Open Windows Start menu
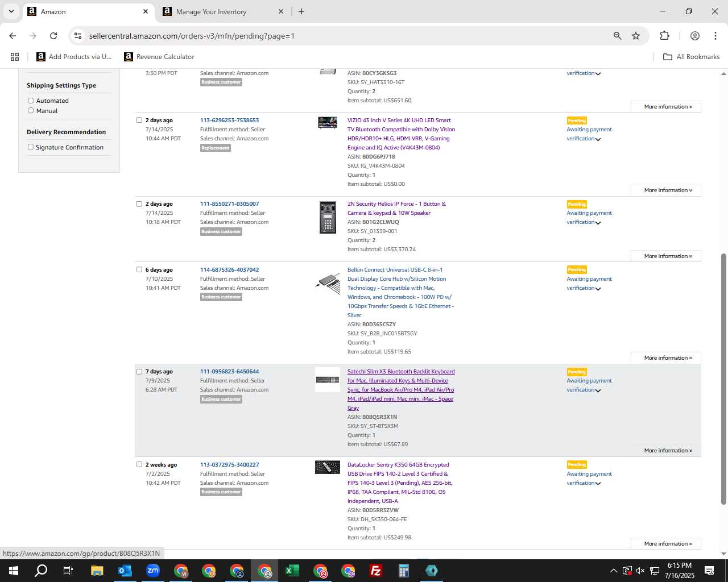This screenshot has width=728, height=582. click(14, 571)
